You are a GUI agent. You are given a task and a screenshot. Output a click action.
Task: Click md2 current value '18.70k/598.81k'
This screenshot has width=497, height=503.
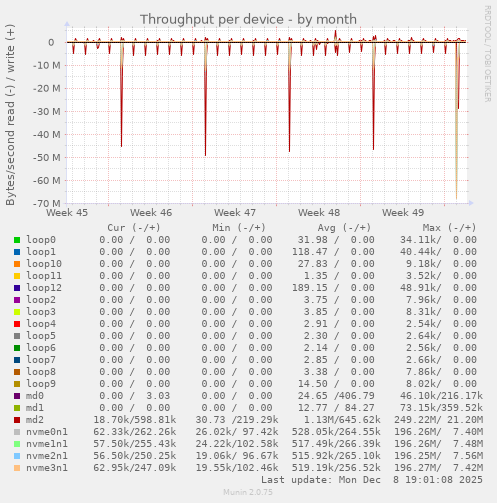[135, 420]
